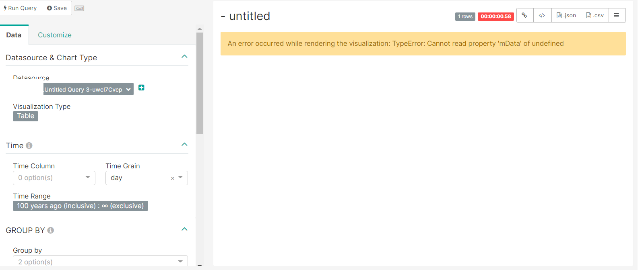Open the chart options hamburger menu
This screenshot has height=270, width=644.
[x=617, y=15]
